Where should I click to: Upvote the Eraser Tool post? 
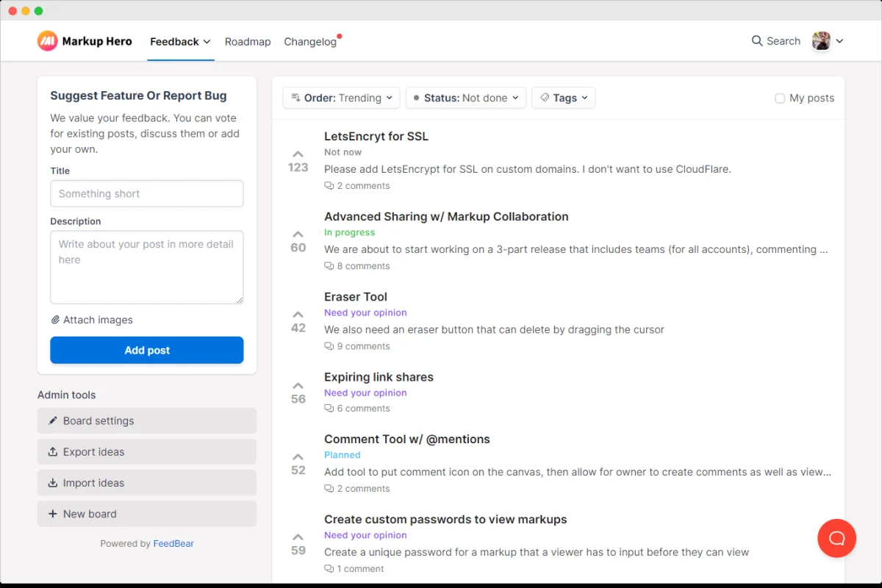pyautogui.click(x=298, y=315)
